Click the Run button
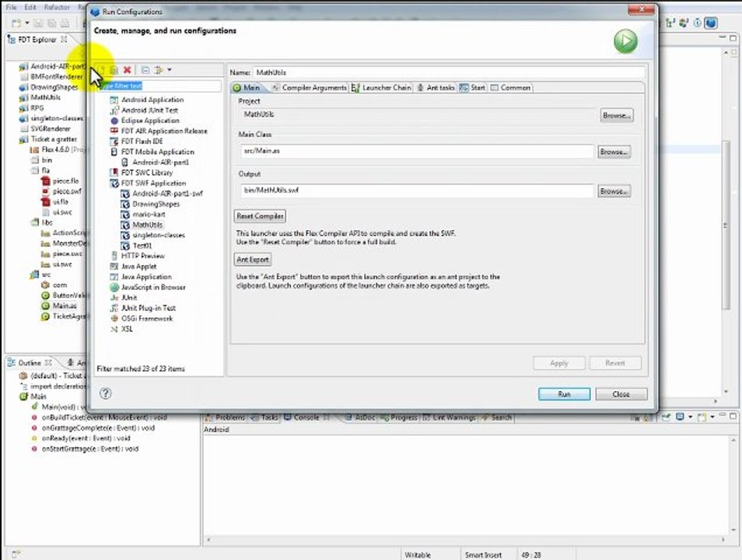742x560 pixels. pyautogui.click(x=564, y=394)
